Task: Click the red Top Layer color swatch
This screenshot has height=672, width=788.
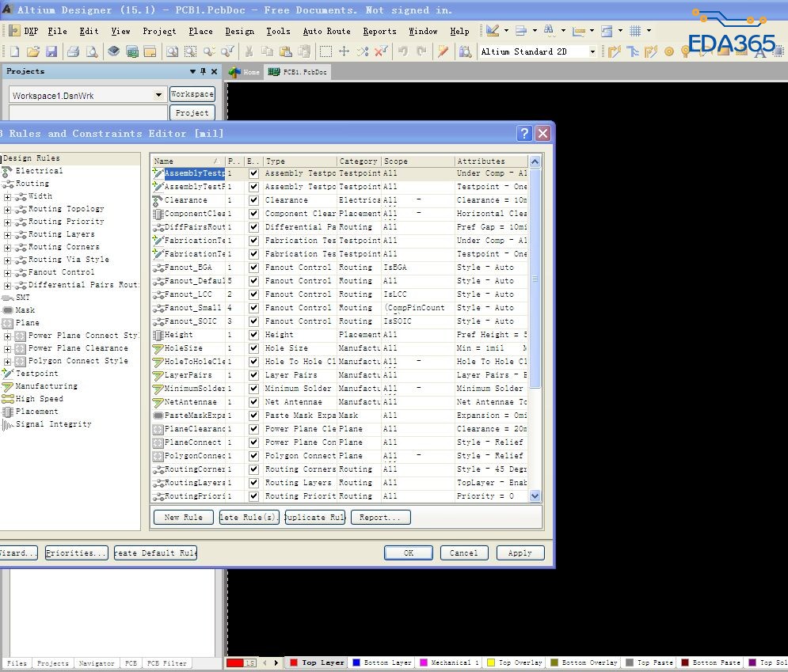Action: (x=293, y=663)
